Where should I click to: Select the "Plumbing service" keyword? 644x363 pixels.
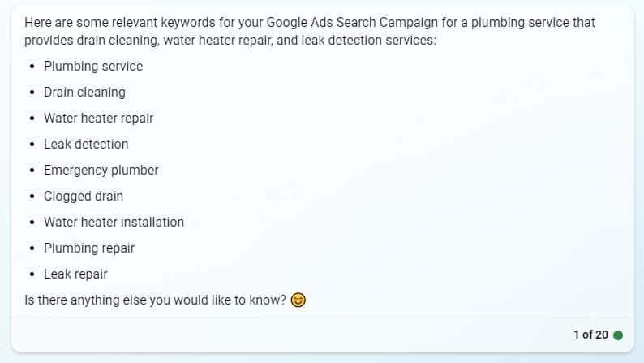[x=92, y=67]
